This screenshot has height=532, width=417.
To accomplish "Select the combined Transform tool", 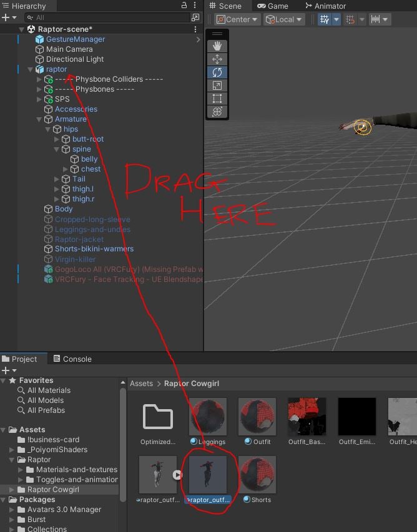I will pyautogui.click(x=217, y=112).
